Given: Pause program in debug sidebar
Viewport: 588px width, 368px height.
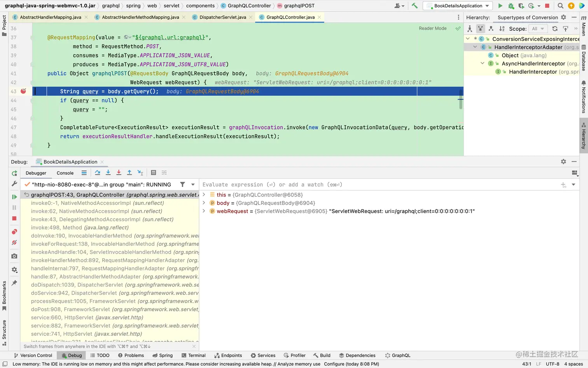Looking at the screenshot, I should (x=14, y=208).
